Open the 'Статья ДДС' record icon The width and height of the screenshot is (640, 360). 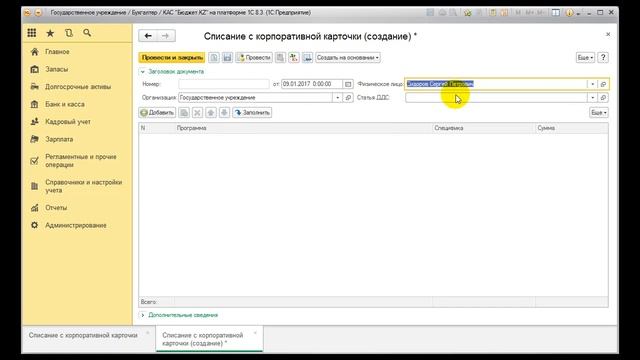[603, 98]
